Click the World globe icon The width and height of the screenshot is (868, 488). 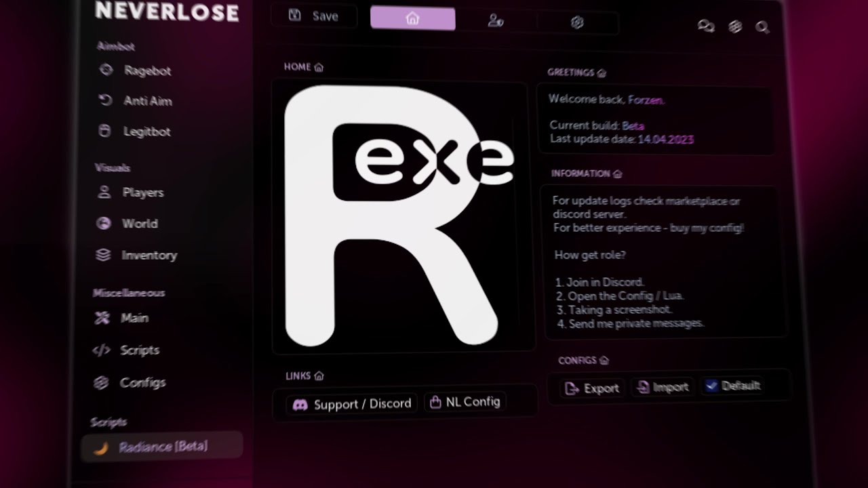[x=103, y=223]
